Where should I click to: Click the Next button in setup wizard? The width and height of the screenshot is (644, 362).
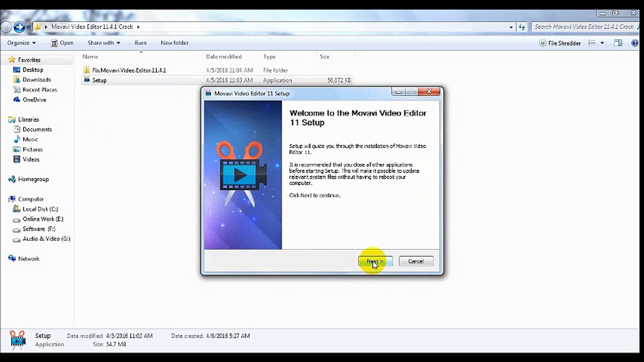click(x=375, y=261)
